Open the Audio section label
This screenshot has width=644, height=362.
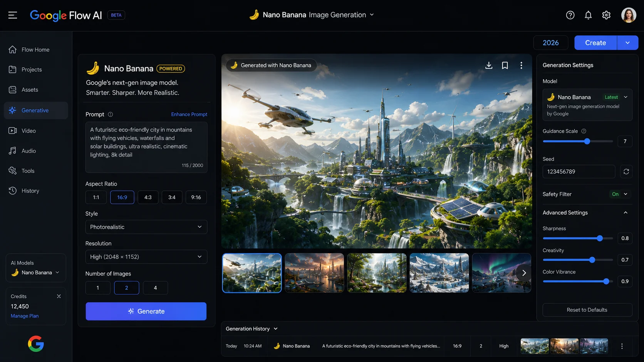tap(29, 151)
